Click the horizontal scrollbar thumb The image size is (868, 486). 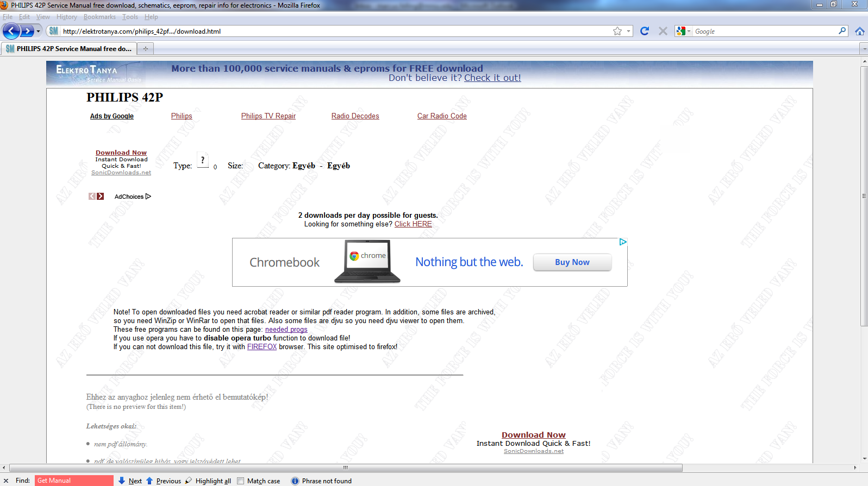(x=346, y=468)
